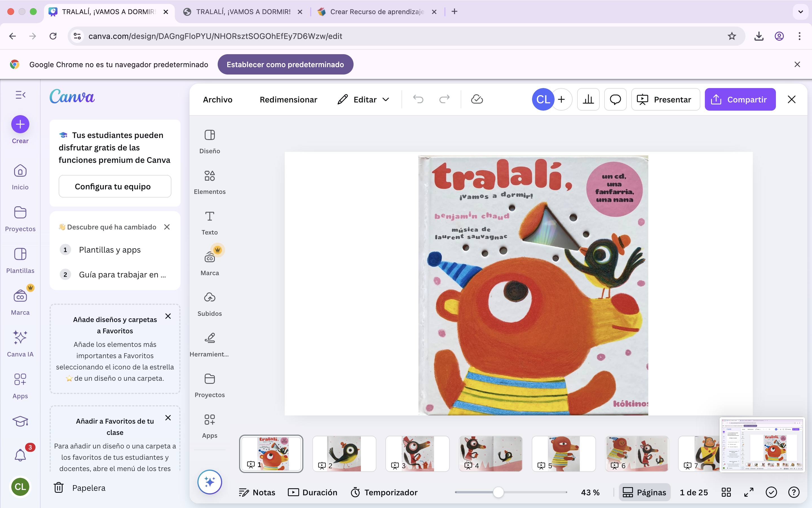Image resolution: width=812 pixels, height=508 pixels.
Task: Select page 2 thumbnail
Action: point(344,454)
